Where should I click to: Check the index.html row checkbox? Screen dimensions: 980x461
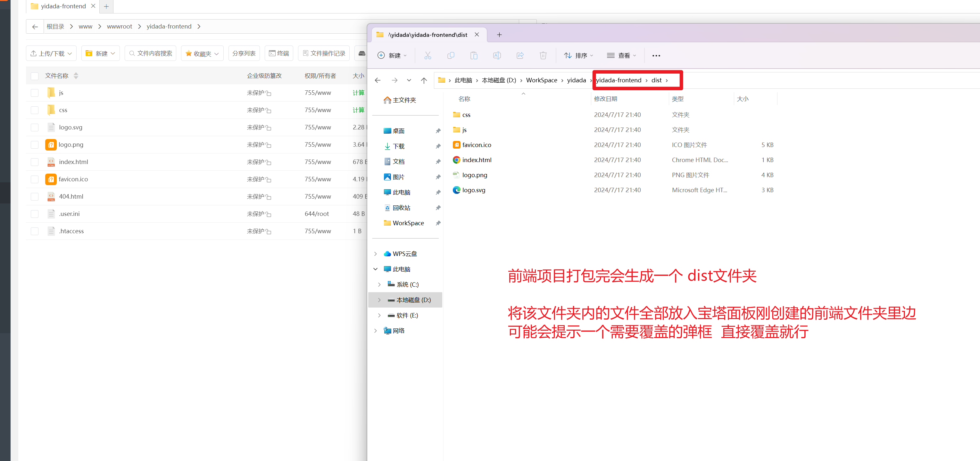pyautogui.click(x=35, y=162)
